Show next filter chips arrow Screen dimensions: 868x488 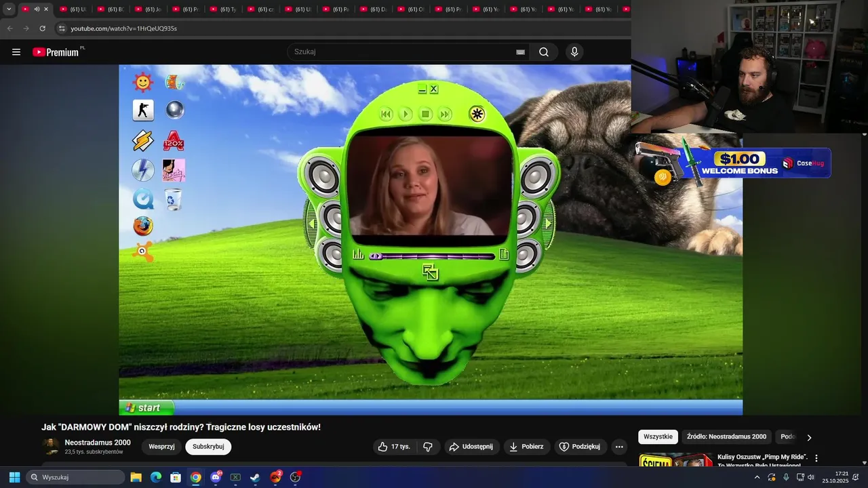click(809, 437)
